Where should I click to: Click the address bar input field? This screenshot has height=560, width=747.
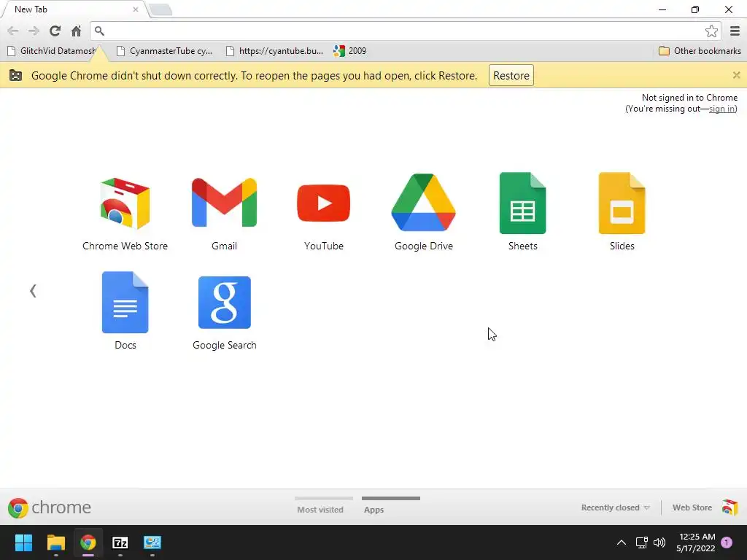pyautogui.click(x=404, y=31)
